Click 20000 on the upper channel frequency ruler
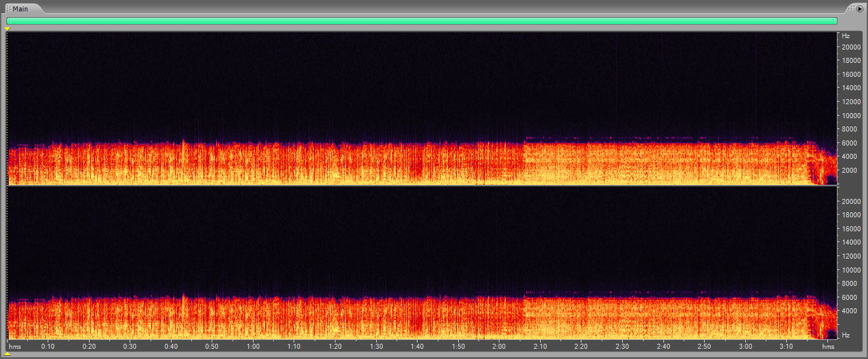Viewport: 868px width, 359px height. [851, 47]
